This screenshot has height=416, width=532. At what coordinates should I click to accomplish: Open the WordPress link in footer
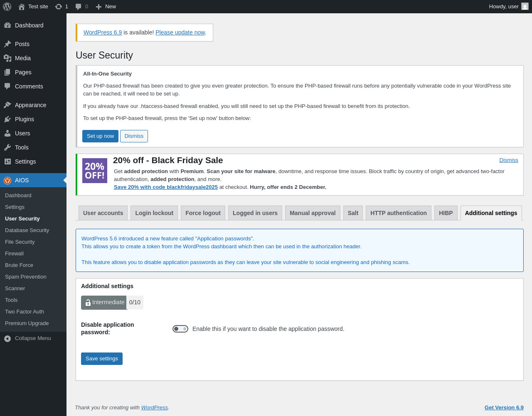[x=155, y=408]
